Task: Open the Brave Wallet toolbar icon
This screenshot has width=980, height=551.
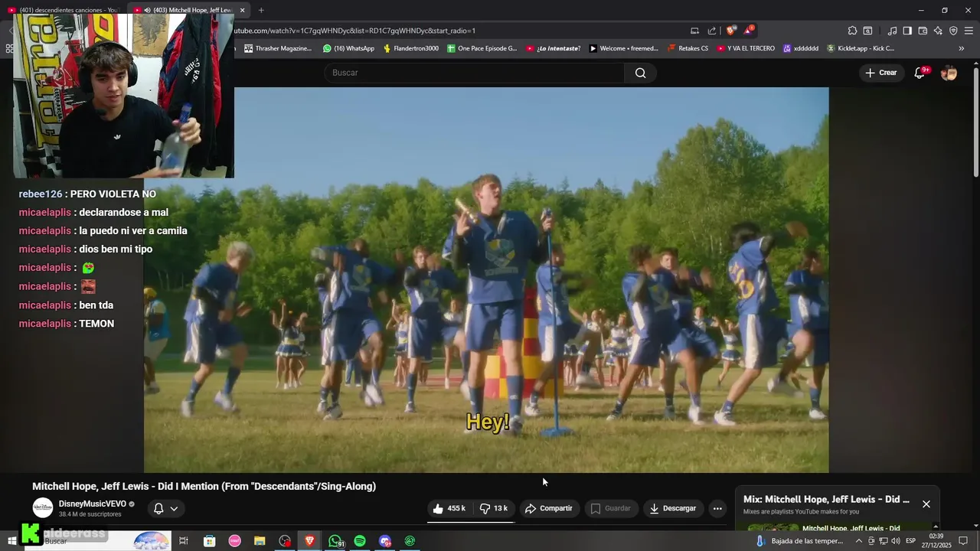Action: click(x=923, y=31)
